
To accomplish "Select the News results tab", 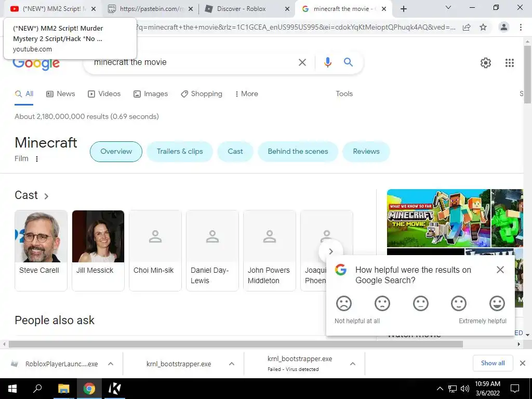I will click(x=61, y=94).
